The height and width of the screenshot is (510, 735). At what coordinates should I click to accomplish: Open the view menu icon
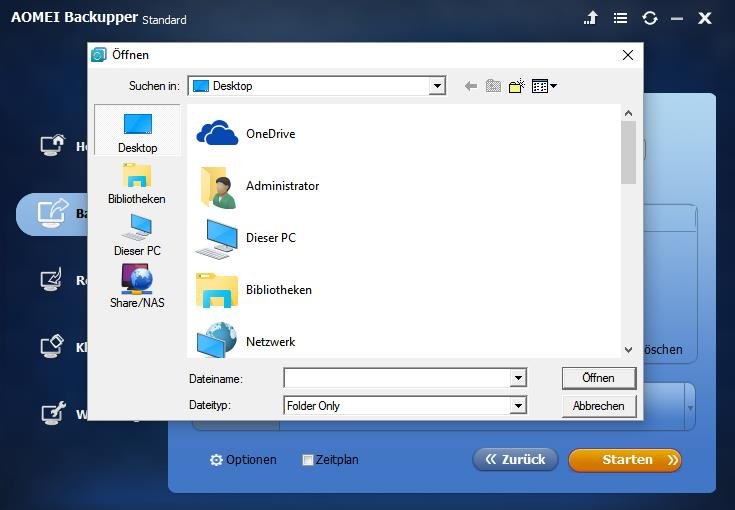(x=544, y=86)
